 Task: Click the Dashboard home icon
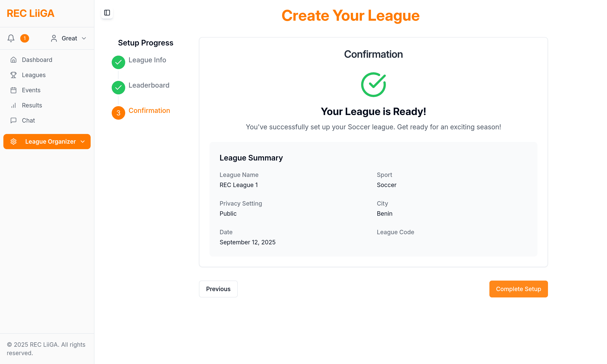(x=13, y=60)
